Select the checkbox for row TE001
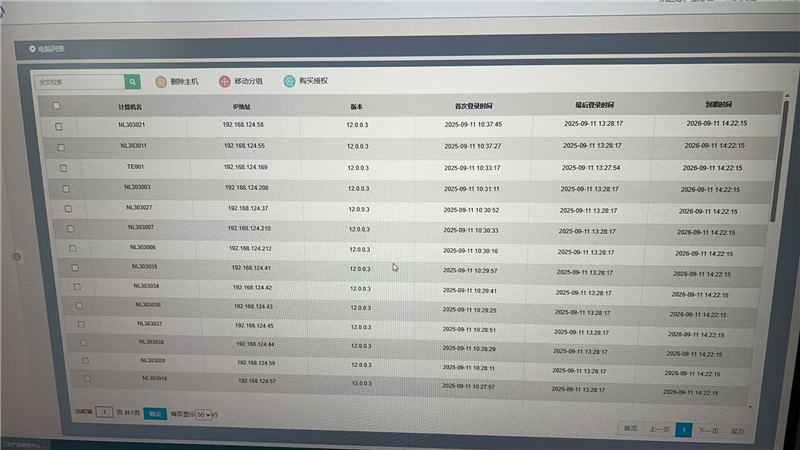Viewport: 800px width, 450px height. pos(63,167)
